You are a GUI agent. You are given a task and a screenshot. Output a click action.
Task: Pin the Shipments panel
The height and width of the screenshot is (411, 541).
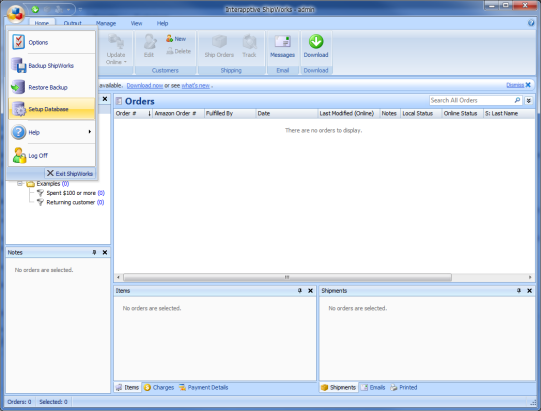coord(519,291)
